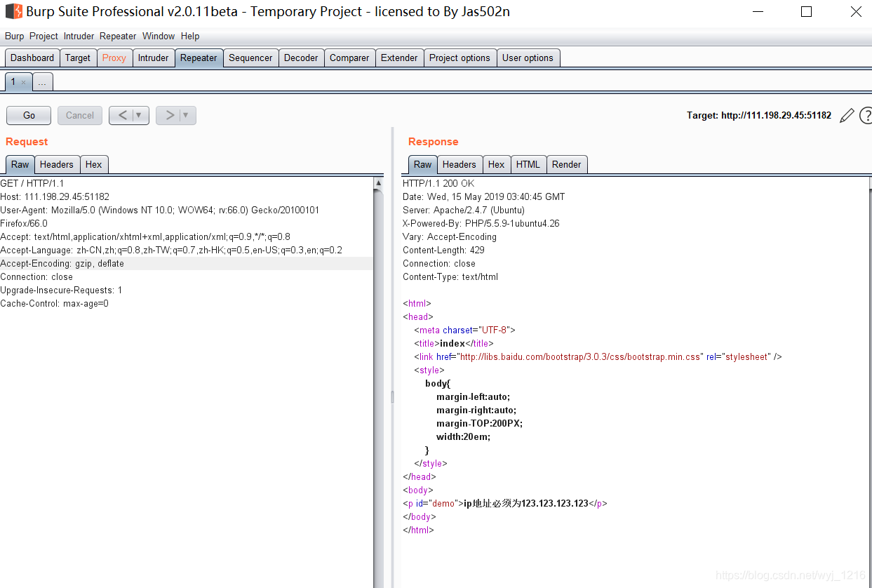
Task: Click the Cache-Control: max-age=0 line
Action: click(x=55, y=303)
